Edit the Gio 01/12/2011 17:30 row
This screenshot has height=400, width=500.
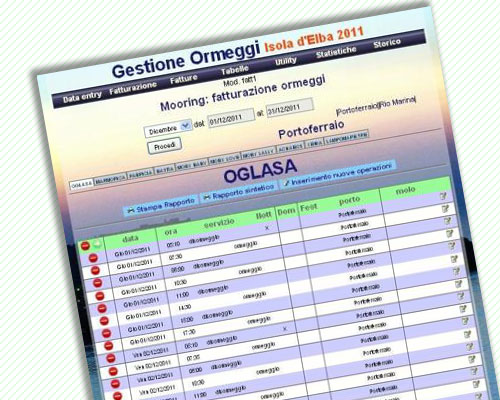(x=459, y=284)
